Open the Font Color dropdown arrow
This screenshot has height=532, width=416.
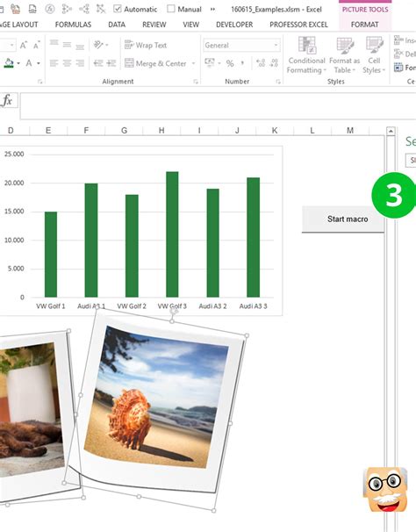[x=39, y=63]
